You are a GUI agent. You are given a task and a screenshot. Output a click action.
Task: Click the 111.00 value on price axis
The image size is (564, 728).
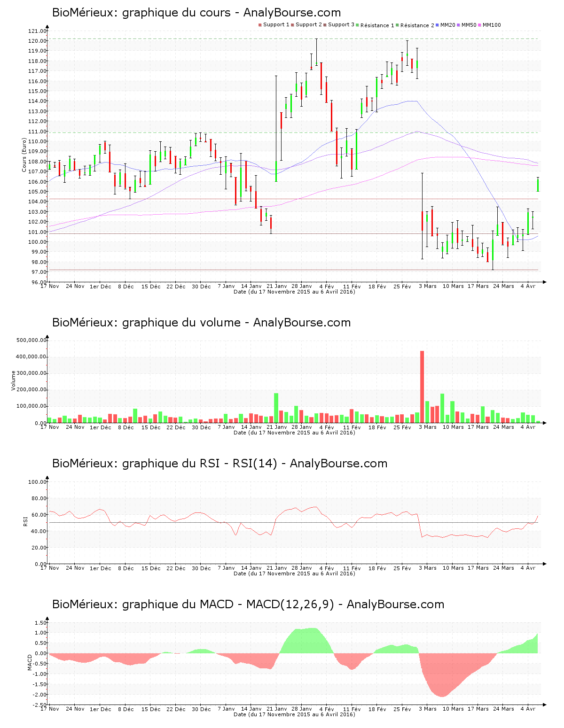point(37,132)
